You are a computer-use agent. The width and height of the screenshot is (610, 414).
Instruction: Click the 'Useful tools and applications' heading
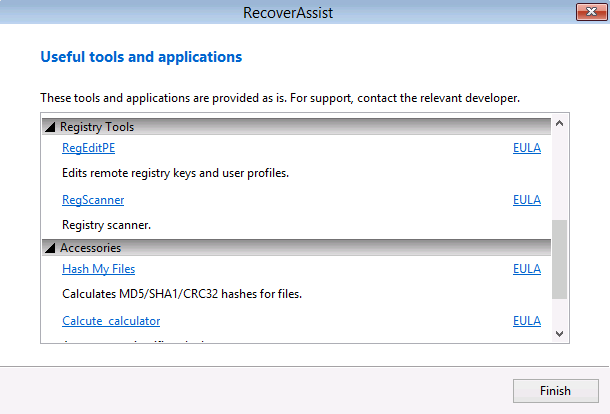[141, 57]
